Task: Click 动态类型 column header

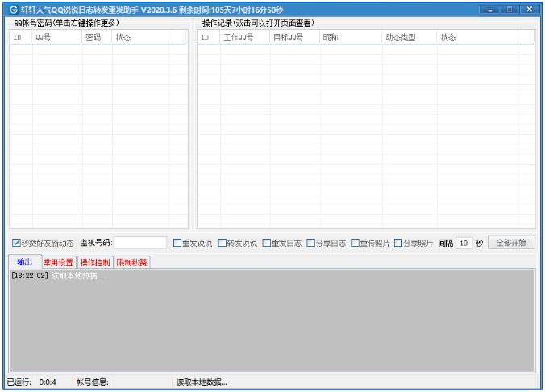Action: point(410,37)
